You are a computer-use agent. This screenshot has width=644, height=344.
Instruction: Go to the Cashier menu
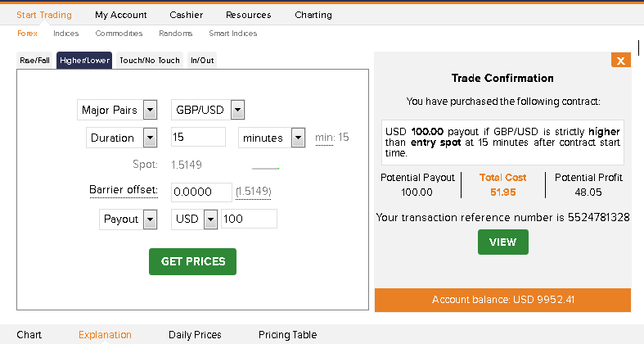(x=187, y=15)
